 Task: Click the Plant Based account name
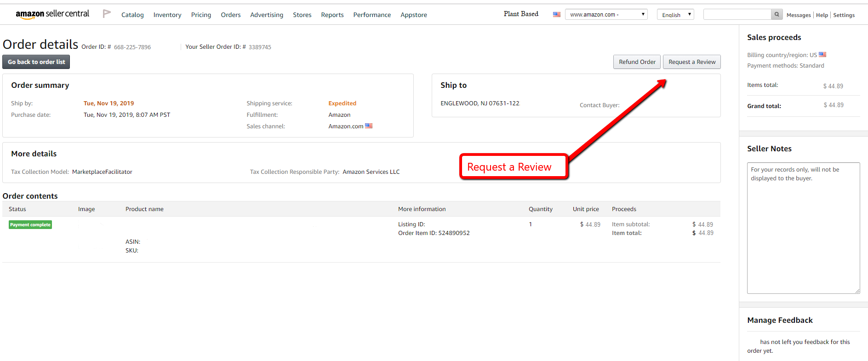pyautogui.click(x=521, y=14)
